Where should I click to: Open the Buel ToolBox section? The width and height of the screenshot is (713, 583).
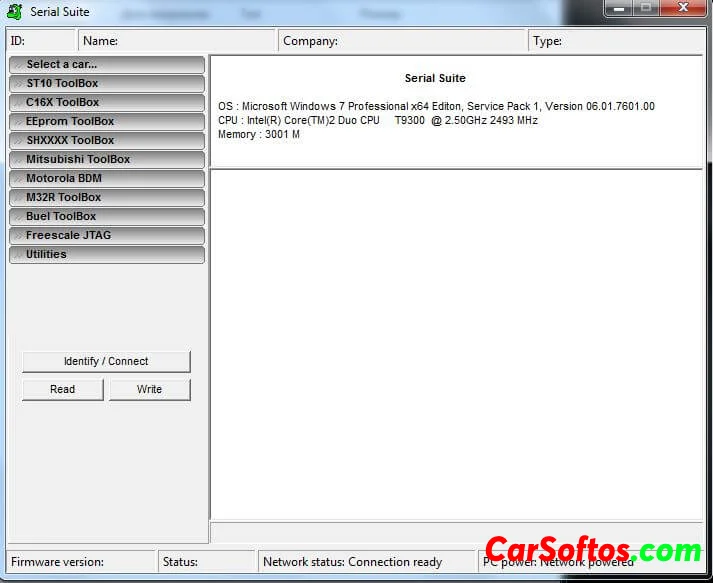point(107,217)
